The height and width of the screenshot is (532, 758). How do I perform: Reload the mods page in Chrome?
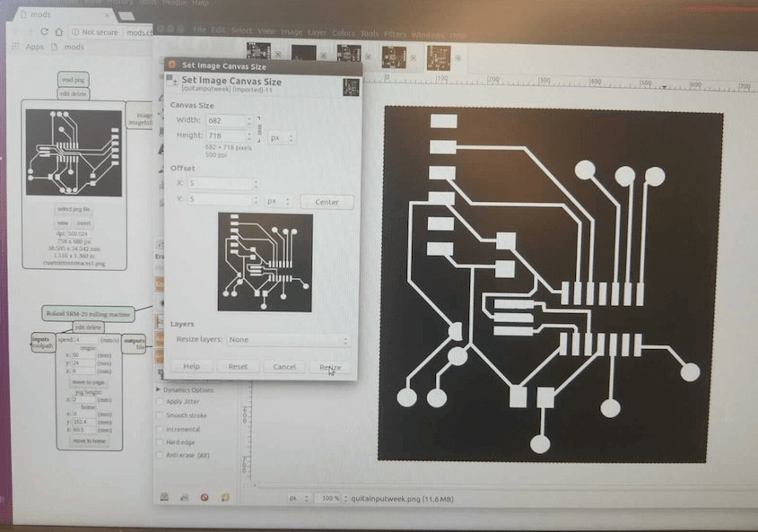(44, 31)
